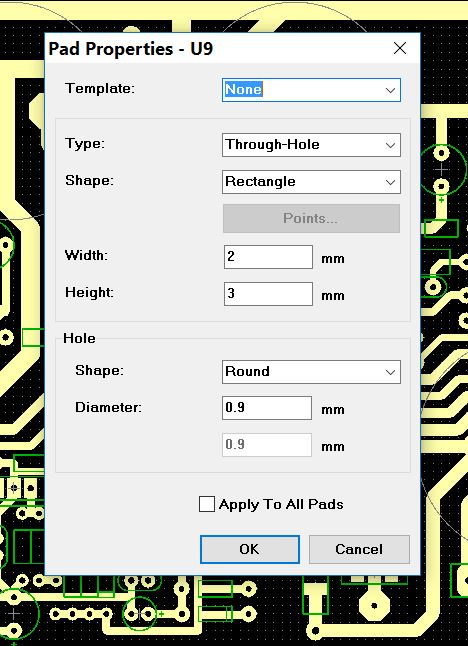468x646 pixels.
Task: Expand the pad Shape dropdown showing Rectangle
Action: coord(311,182)
